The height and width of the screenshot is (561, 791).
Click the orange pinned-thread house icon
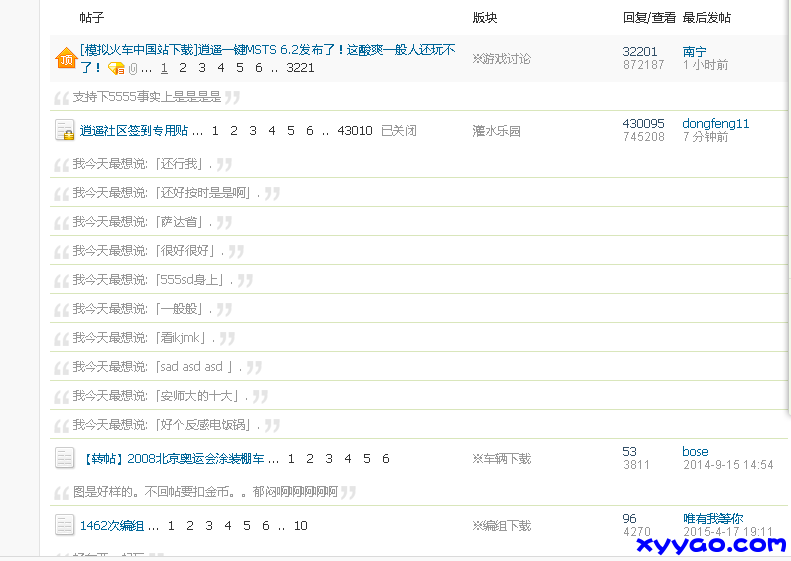pos(66,58)
